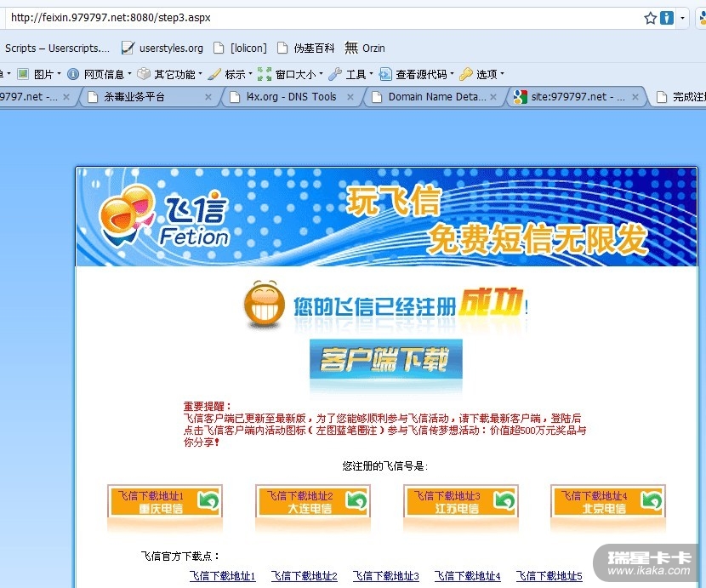Click the 飞信官方下载点 label
706x588 pixels.
(x=180, y=556)
